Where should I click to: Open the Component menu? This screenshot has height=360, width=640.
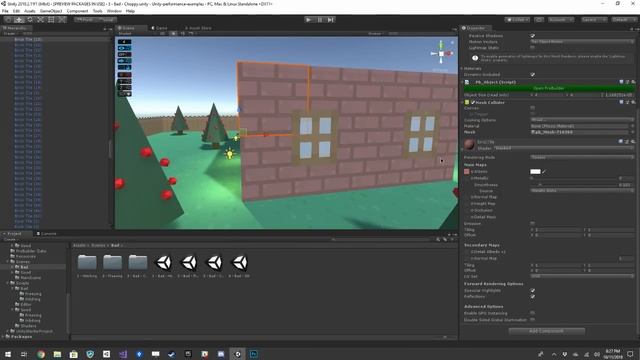click(77, 11)
